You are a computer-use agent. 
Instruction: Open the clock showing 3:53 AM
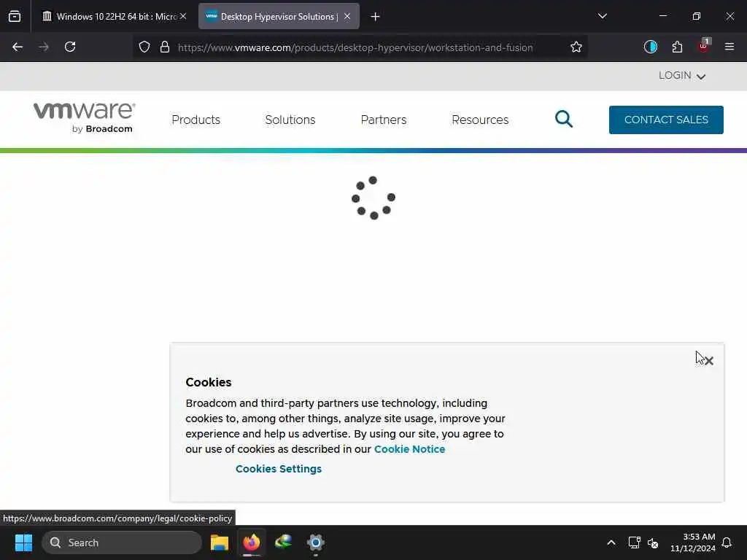[693, 542]
